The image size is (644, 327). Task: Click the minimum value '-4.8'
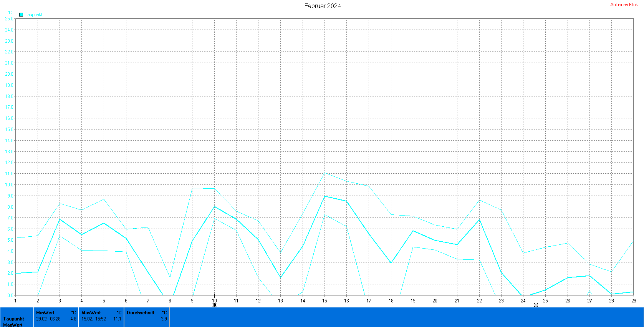pyautogui.click(x=73, y=319)
